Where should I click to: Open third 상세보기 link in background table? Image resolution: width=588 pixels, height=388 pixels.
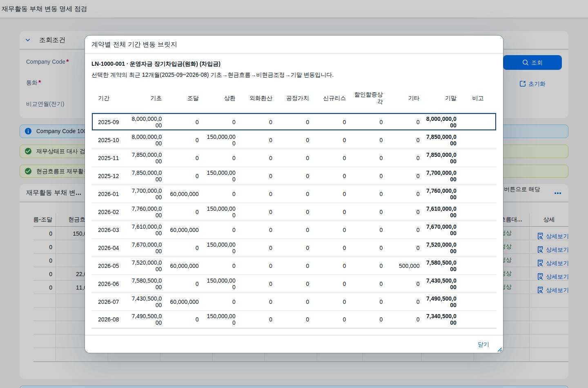(x=553, y=263)
